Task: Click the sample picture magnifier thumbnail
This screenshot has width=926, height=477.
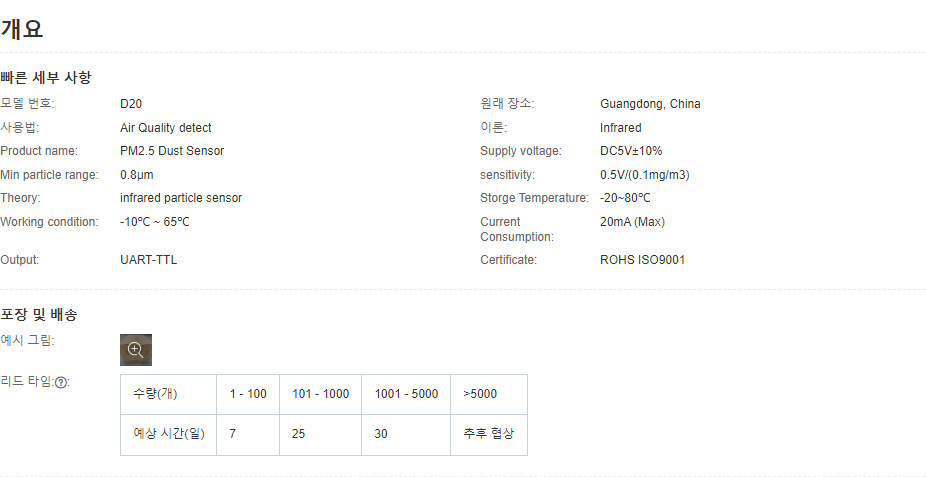Action: (x=136, y=350)
